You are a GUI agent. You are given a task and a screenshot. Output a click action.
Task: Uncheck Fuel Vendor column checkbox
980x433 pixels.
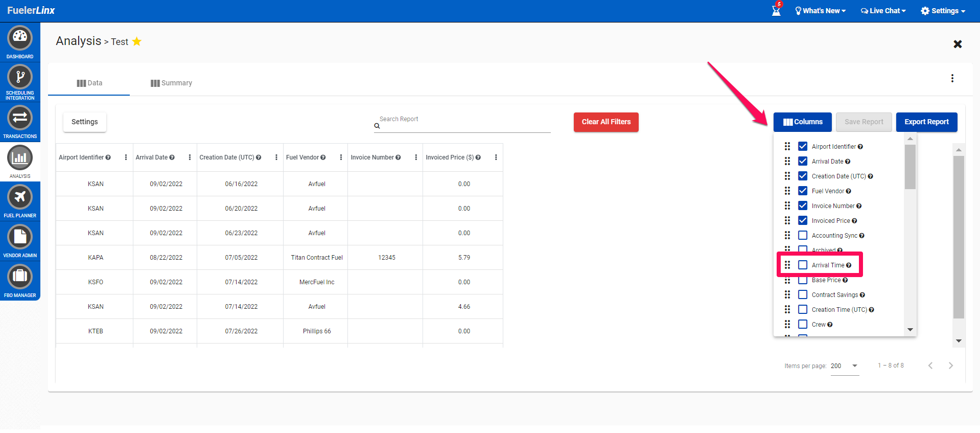coord(803,191)
